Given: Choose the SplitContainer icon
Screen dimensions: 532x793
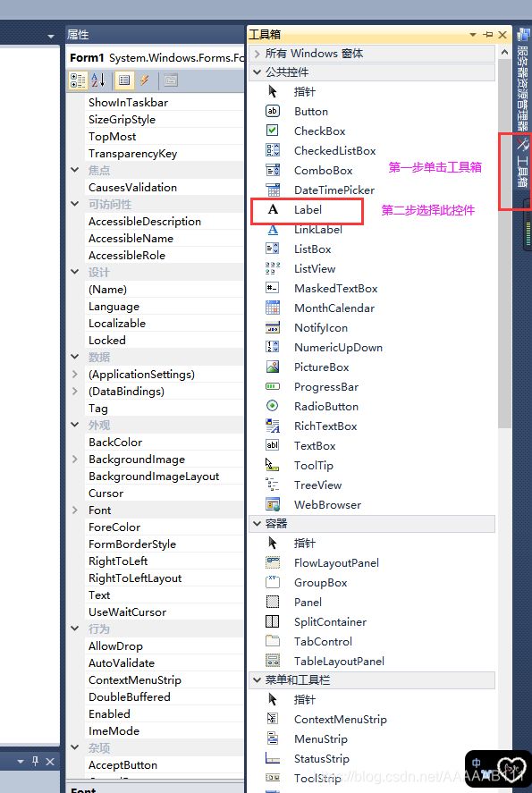Looking at the screenshot, I should coord(272,621).
